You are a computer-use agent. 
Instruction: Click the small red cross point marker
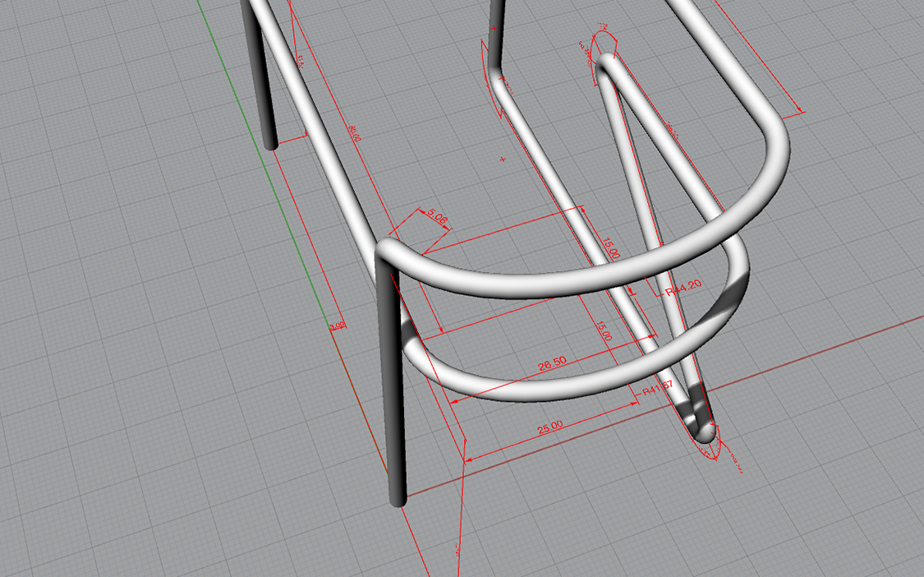pyautogui.click(x=503, y=159)
